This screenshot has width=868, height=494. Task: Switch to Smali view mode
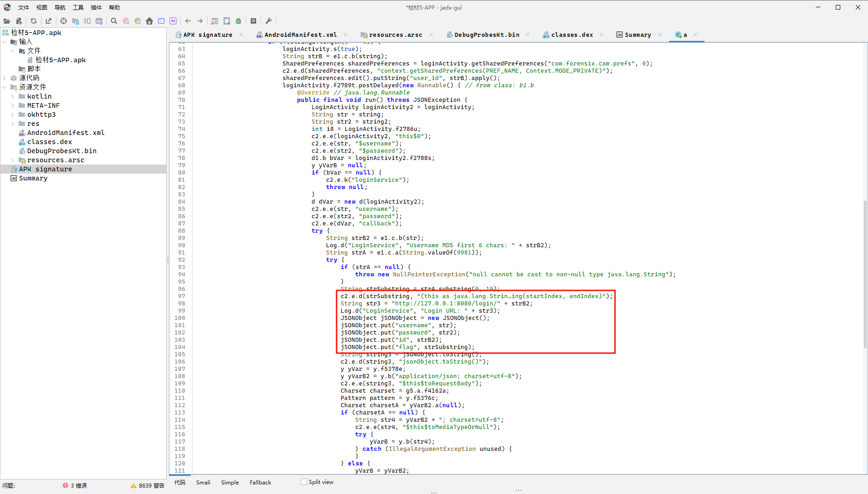(x=203, y=482)
